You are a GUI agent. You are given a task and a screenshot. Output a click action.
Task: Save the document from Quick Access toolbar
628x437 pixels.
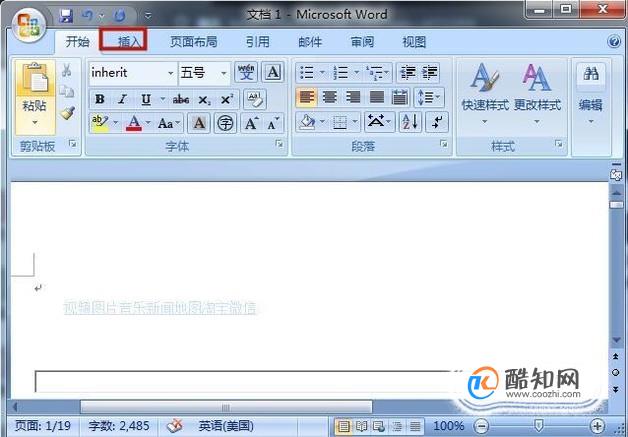66,16
